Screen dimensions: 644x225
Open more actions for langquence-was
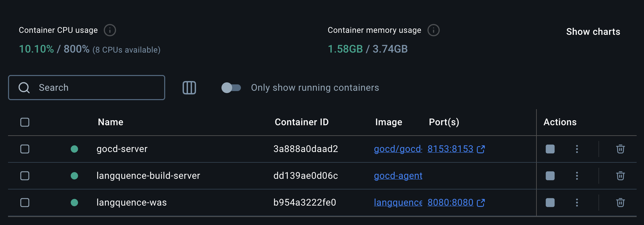(577, 203)
